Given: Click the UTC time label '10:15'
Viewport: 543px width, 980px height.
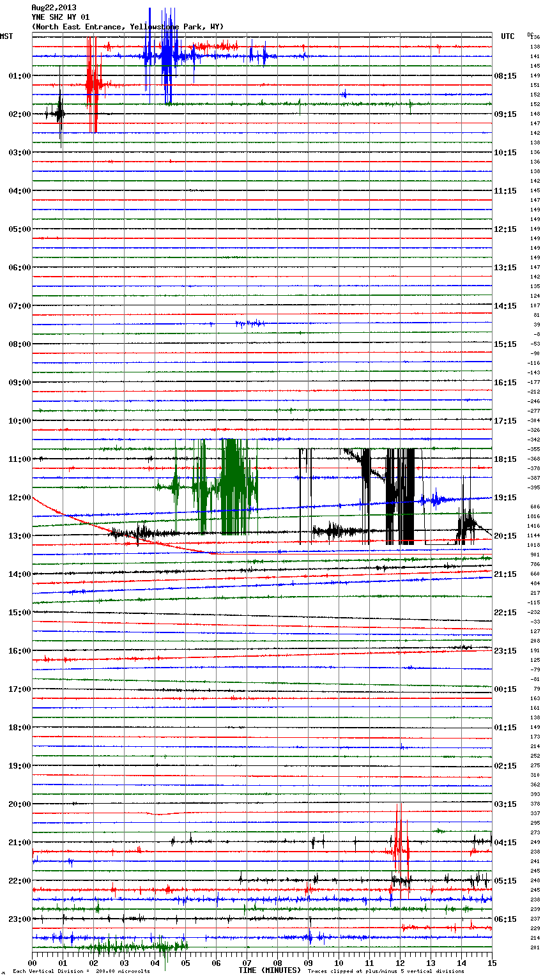Looking at the screenshot, I should click(505, 153).
